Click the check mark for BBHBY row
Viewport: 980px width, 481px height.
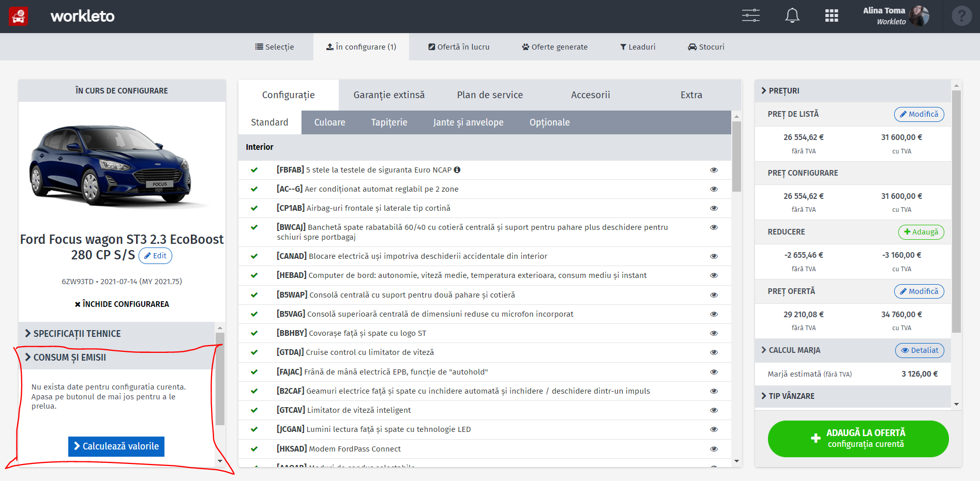[254, 333]
